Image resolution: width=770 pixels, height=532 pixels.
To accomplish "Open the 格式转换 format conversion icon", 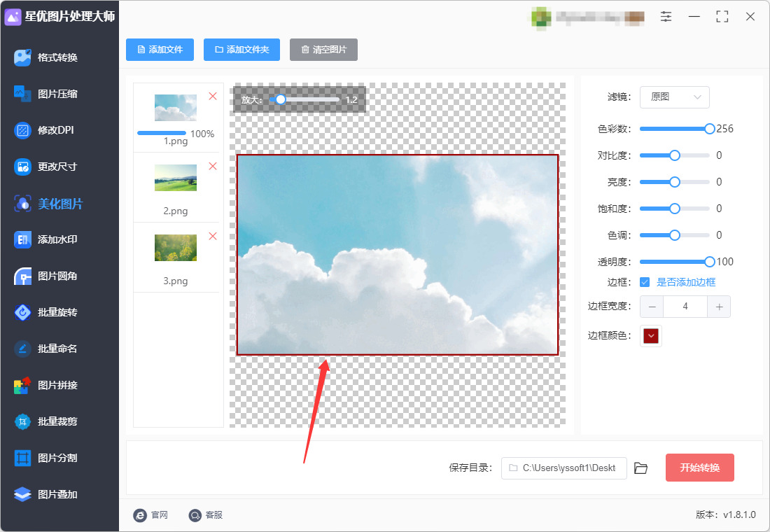I will click(22, 57).
